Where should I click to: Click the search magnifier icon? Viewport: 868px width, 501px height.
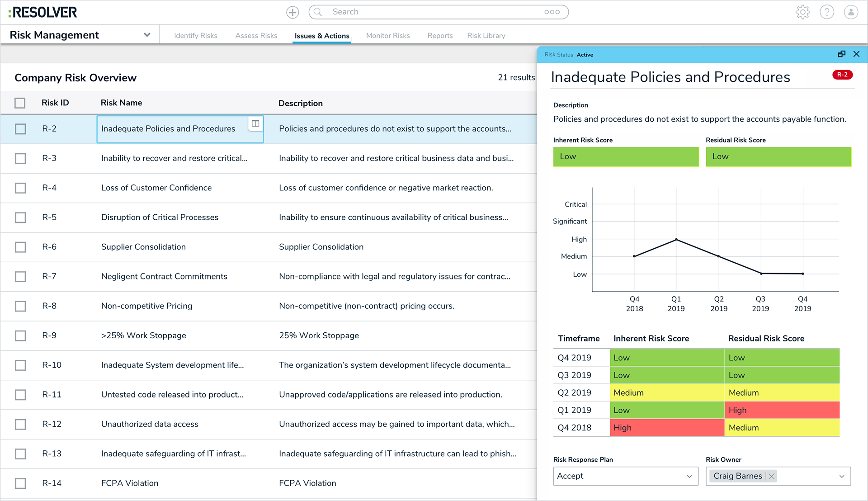click(318, 12)
